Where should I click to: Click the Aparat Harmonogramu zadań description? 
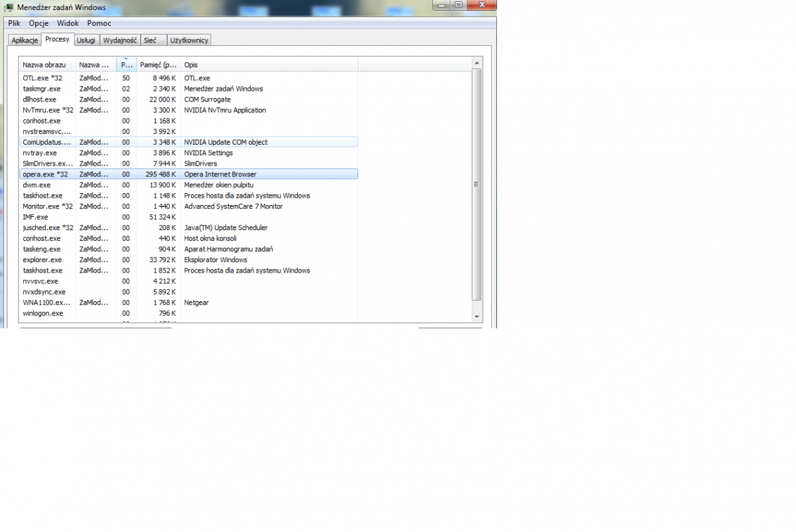[x=228, y=249]
